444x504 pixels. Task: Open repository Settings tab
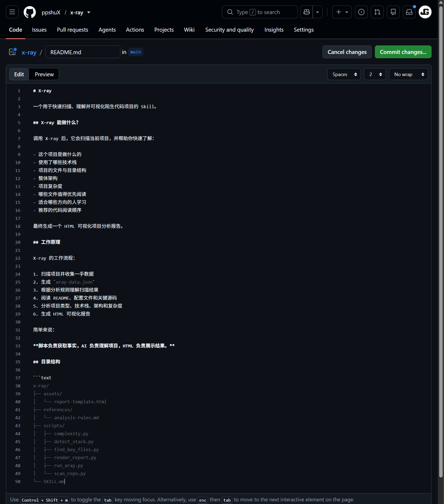304,30
